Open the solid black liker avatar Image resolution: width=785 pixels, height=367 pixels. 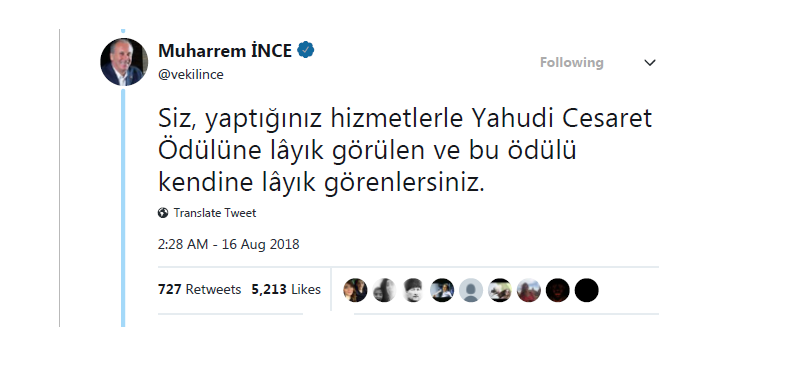[x=587, y=290]
